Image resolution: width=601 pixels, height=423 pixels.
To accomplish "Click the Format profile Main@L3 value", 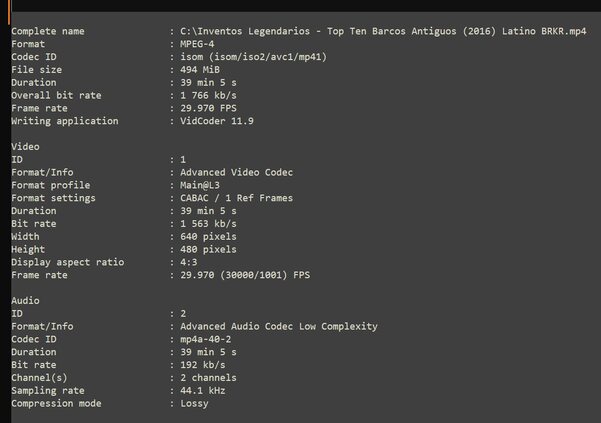I will [200, 185].
